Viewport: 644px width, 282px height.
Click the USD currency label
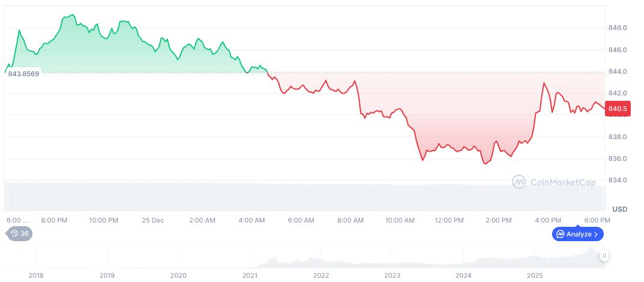619,209
